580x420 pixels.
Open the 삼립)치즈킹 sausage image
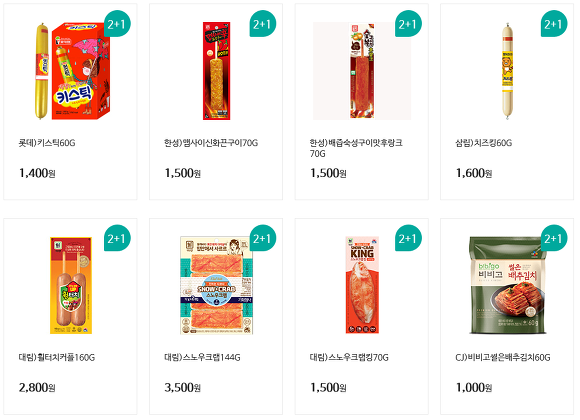[x=508, y=71]
